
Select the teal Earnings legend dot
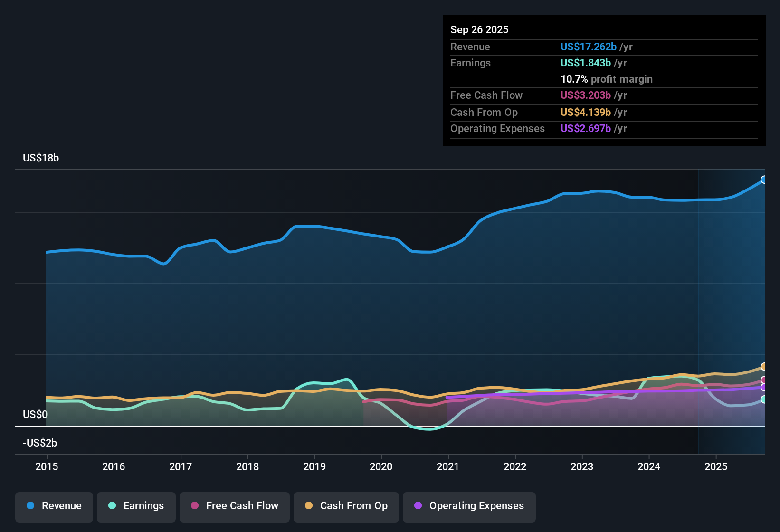(112, 506)
